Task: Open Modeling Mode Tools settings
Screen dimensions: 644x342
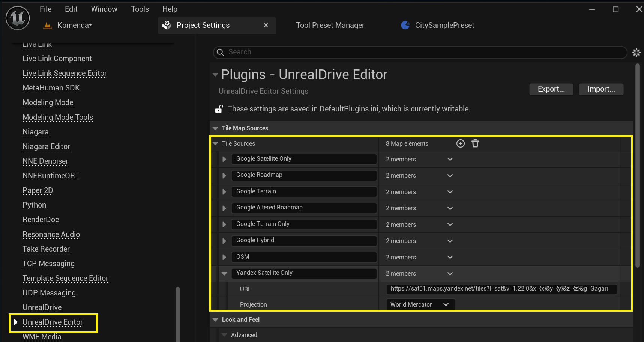Action: pyautogui.click(x=58, y=117)
